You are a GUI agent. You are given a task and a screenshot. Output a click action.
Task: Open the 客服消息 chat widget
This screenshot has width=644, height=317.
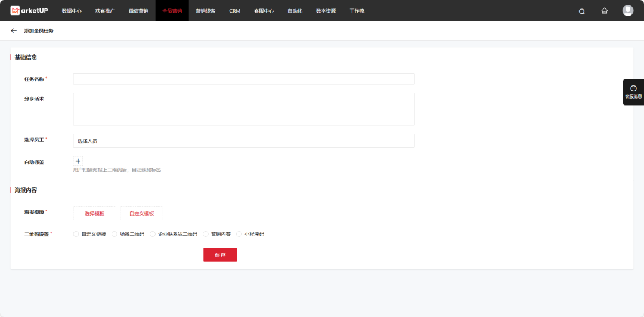(x=633, y=92)
